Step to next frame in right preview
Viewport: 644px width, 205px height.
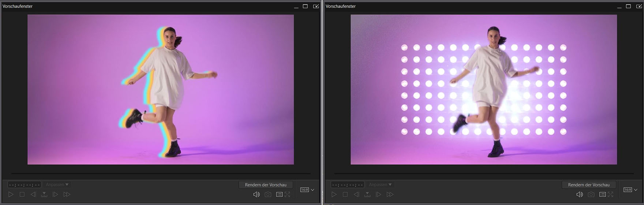tap(378, 194)
